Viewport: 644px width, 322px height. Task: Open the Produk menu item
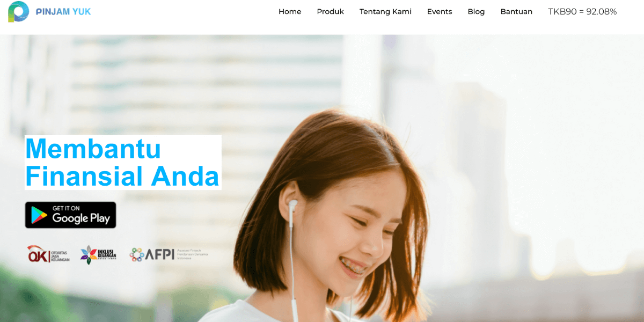point(330,12)
